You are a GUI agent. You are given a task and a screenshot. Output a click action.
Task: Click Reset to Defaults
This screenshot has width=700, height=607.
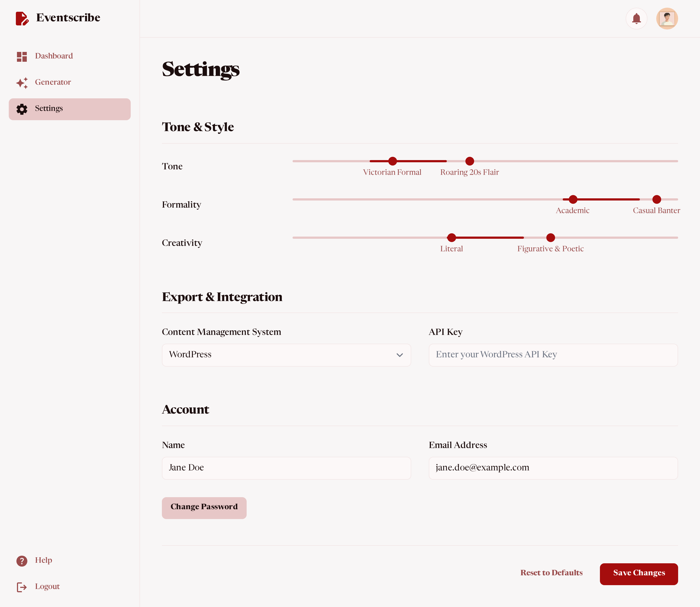click(551, 573)
